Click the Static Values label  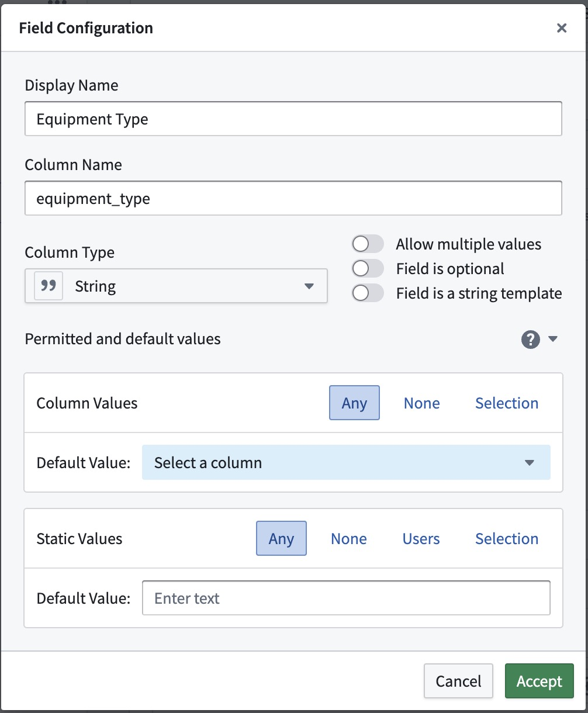click(x=79, y=539)
